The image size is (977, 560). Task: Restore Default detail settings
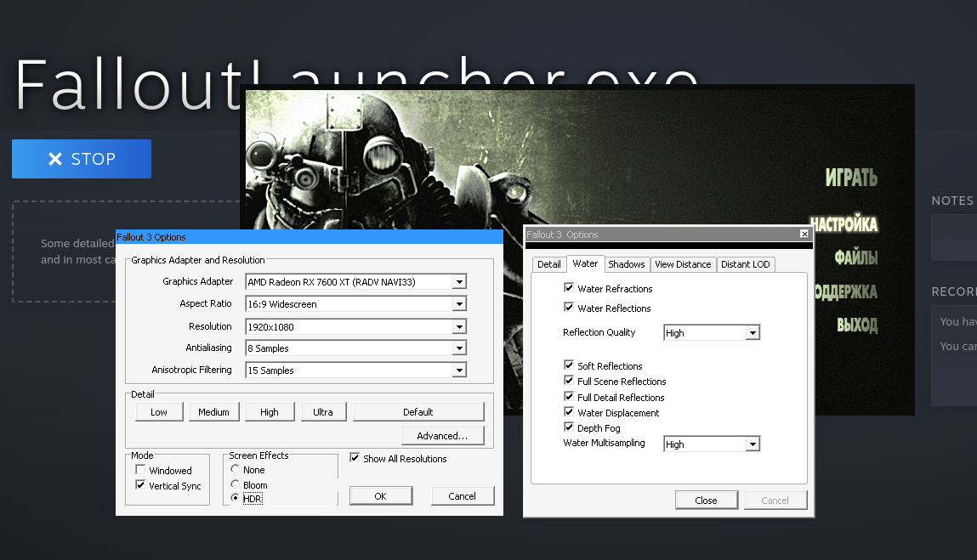point(418,412)
